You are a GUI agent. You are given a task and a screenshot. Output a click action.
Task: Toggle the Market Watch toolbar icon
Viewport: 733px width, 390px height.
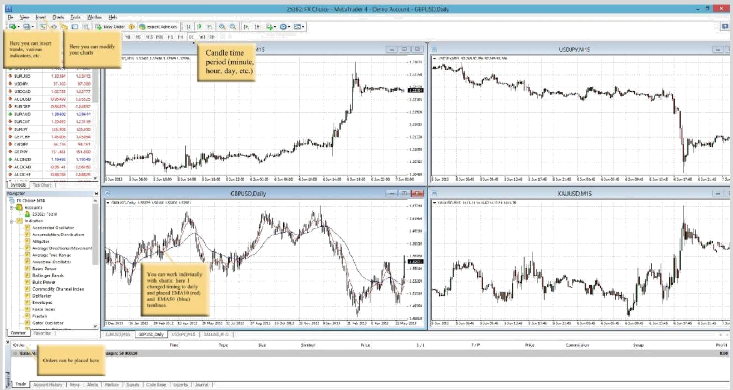tap(43, 27)
